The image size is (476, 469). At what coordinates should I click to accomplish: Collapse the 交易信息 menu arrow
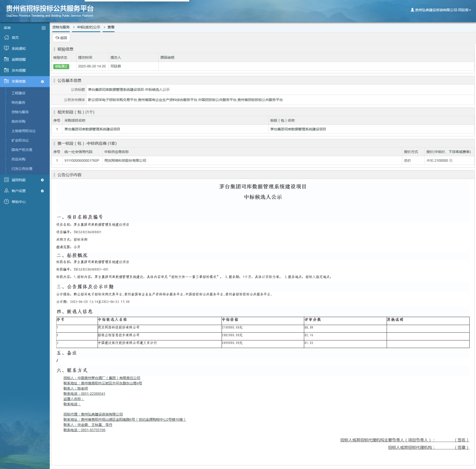point(42,81)
